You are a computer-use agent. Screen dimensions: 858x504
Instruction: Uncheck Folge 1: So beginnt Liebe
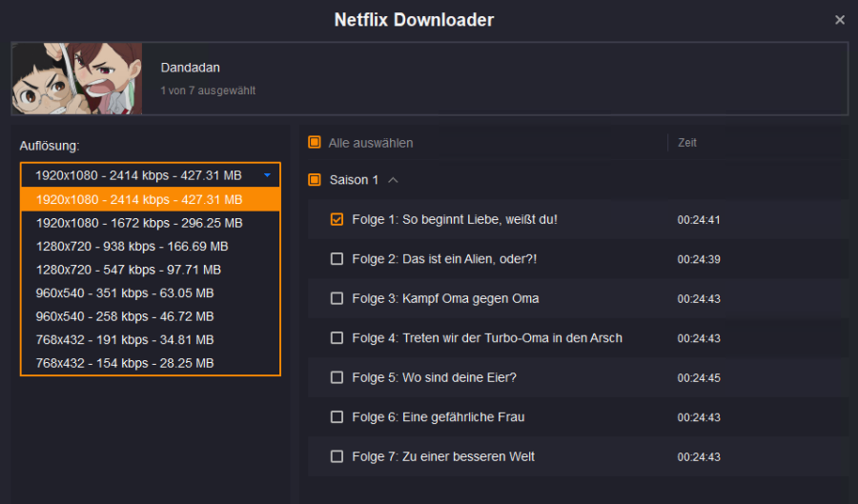[337, 220]
